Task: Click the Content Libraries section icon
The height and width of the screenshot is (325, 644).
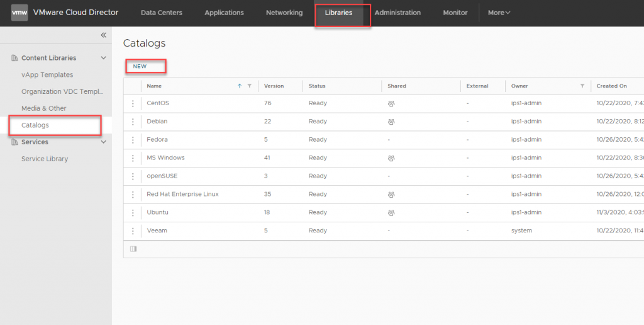Action: click(15, 58)
